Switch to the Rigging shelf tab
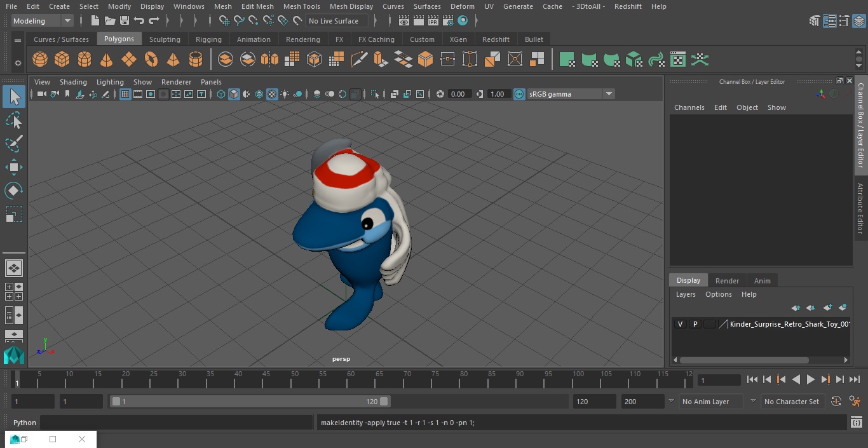This screenshot has height=448, width=868. pyautogui.click(x=208, y=39)
